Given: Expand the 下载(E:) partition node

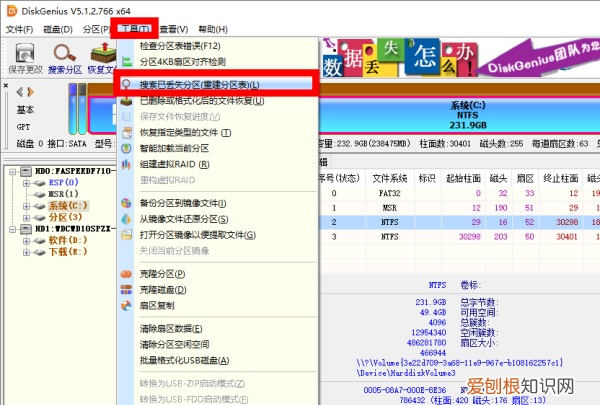Looking at the screenshot, I should 26,252.
